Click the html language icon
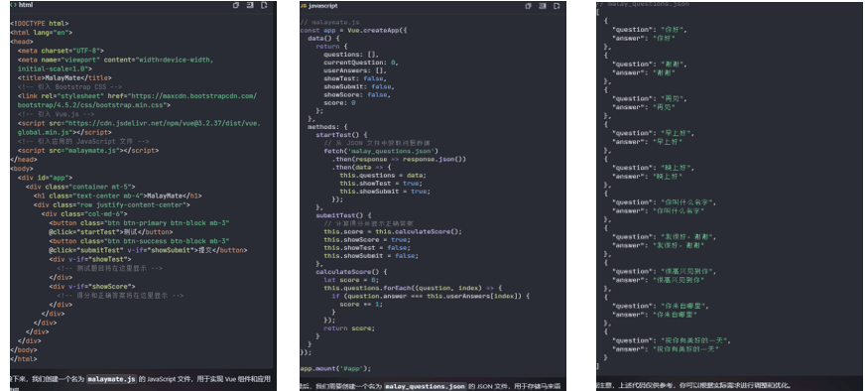This screenshot has height=391, width=868. point(13,5)
